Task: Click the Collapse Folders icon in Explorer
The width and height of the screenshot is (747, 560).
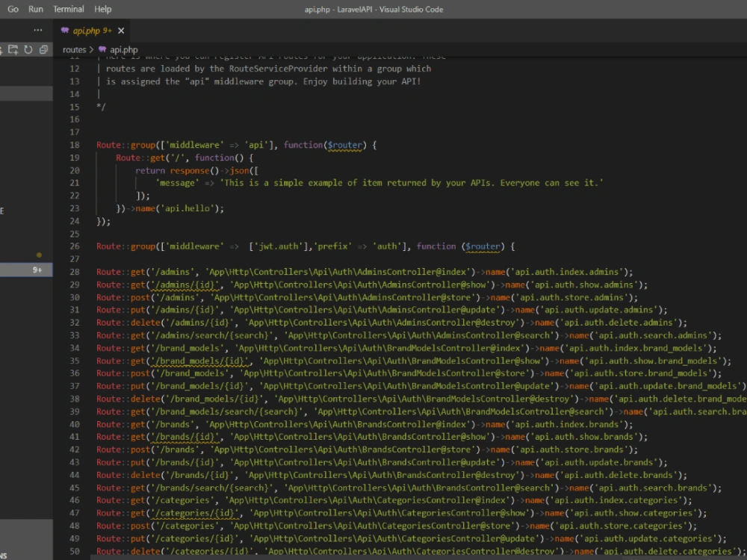Action: pos(43,50)
